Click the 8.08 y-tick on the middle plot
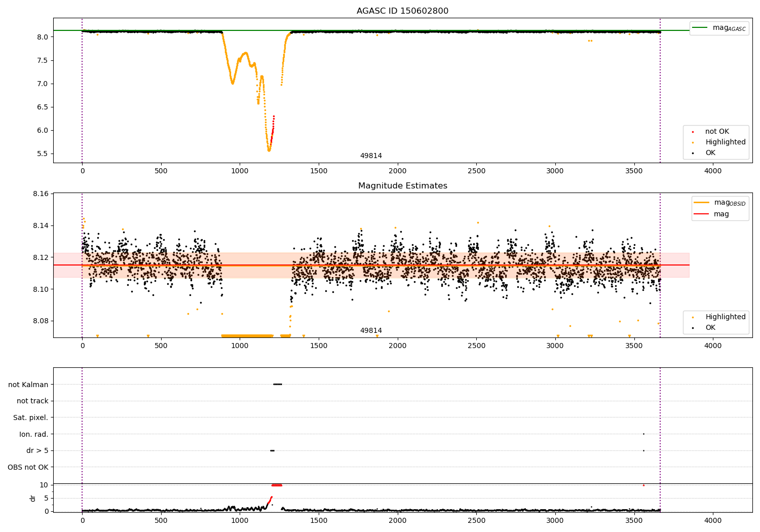 coord(40,321)
